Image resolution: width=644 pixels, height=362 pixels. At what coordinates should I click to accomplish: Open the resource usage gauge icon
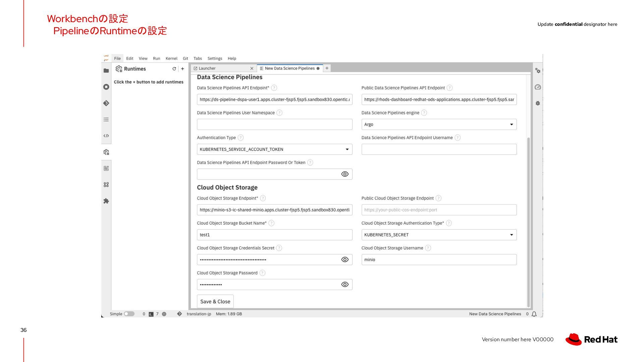[x=538, y=87]
